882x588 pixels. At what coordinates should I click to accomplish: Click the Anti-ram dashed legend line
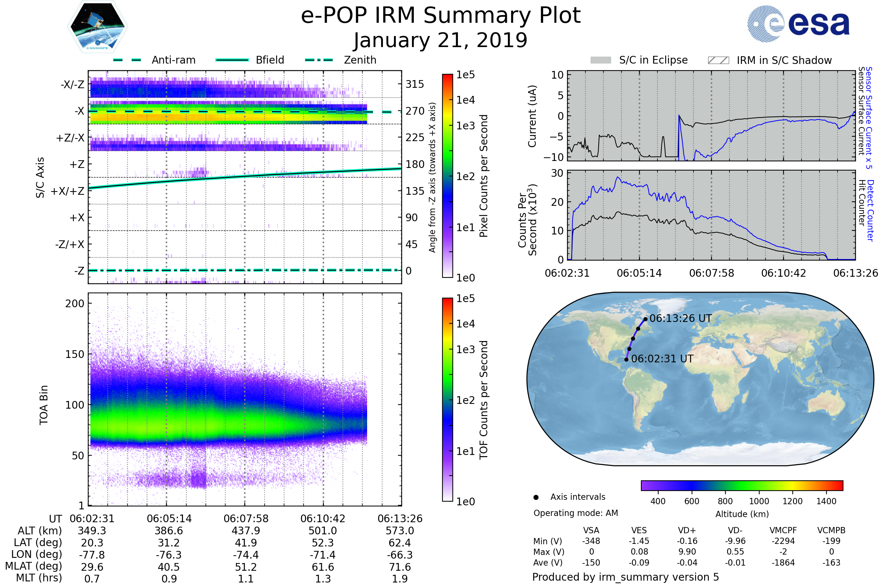(127, 60)
